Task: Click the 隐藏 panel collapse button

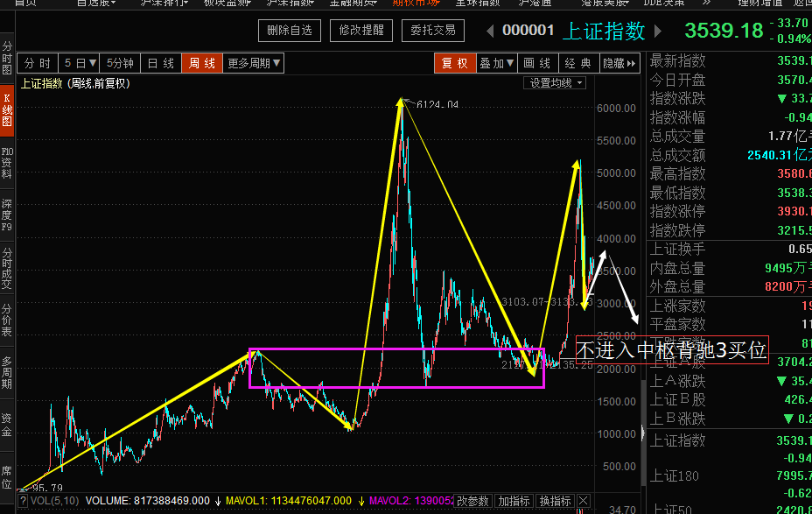Action: click(x=619, y=63)
